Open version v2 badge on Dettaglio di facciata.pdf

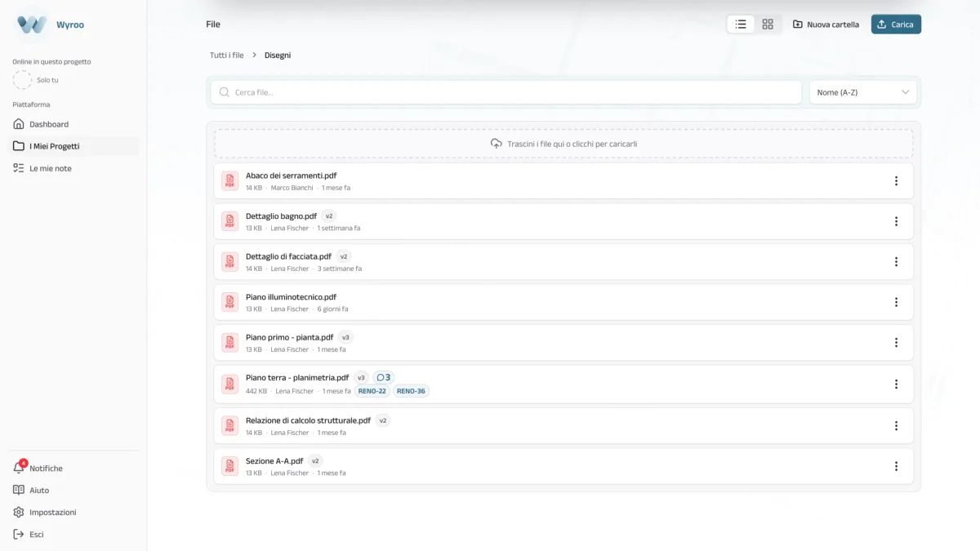[344, 256]
